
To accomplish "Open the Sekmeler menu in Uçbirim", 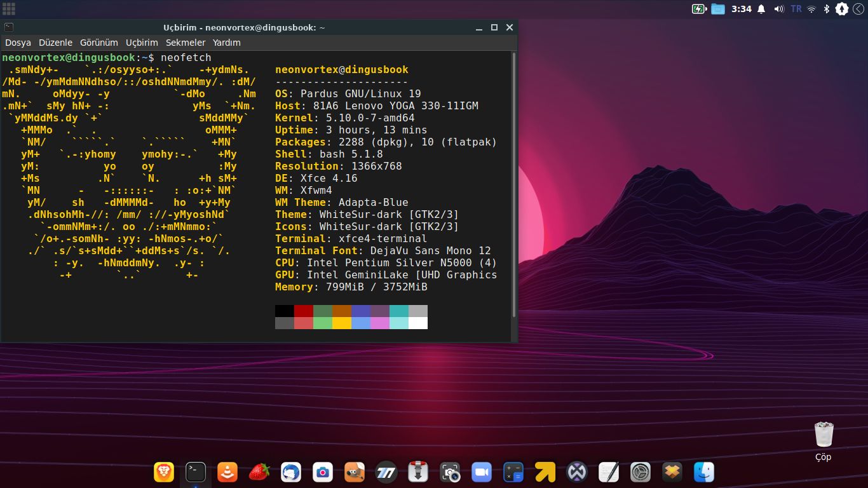I will coord(185,43).
